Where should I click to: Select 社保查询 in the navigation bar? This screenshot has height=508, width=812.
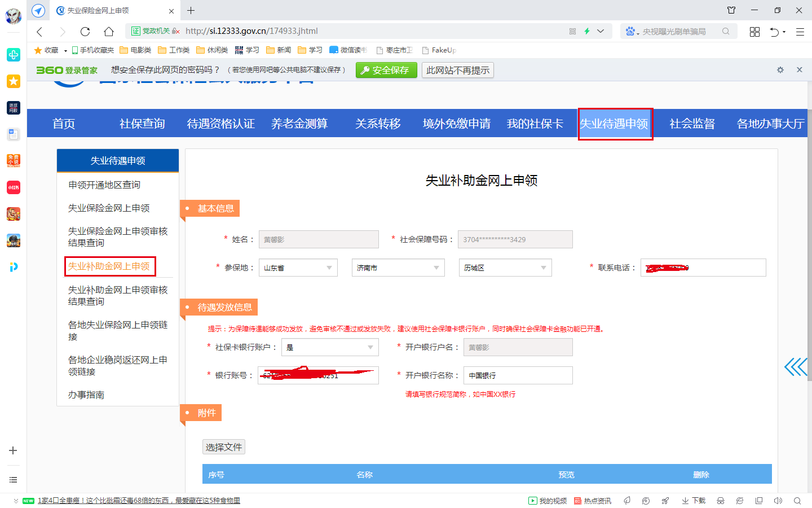point(142,124)
